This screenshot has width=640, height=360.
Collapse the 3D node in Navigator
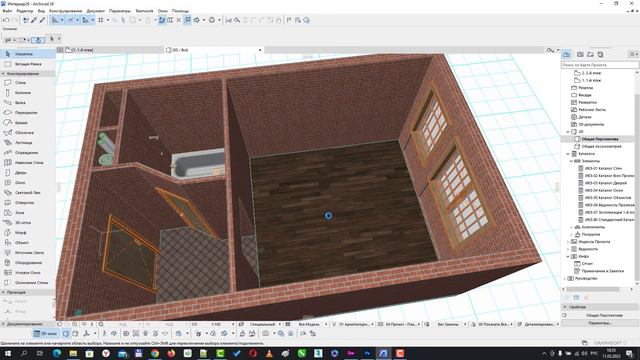[568, 132]
